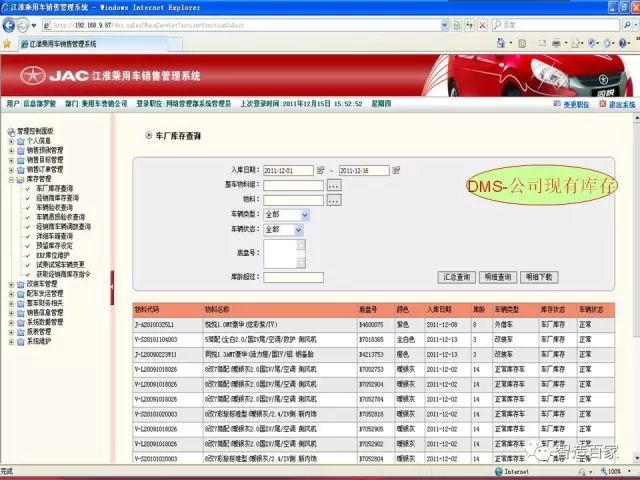This screenshot has width=640, height=480.
Task: Click the collapse handle on the sidebar divider
Action: click(112, 287)
